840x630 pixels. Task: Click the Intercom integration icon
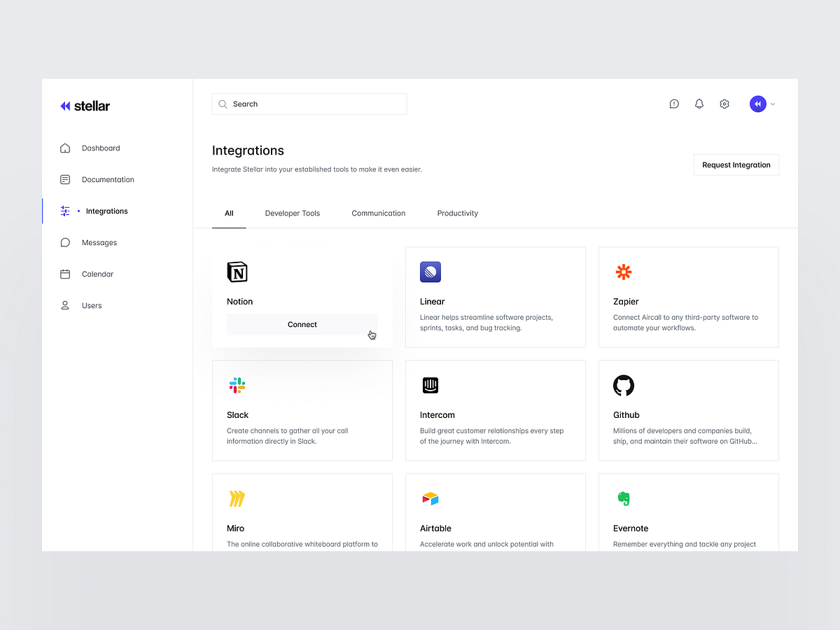click(x=430, y=386)
